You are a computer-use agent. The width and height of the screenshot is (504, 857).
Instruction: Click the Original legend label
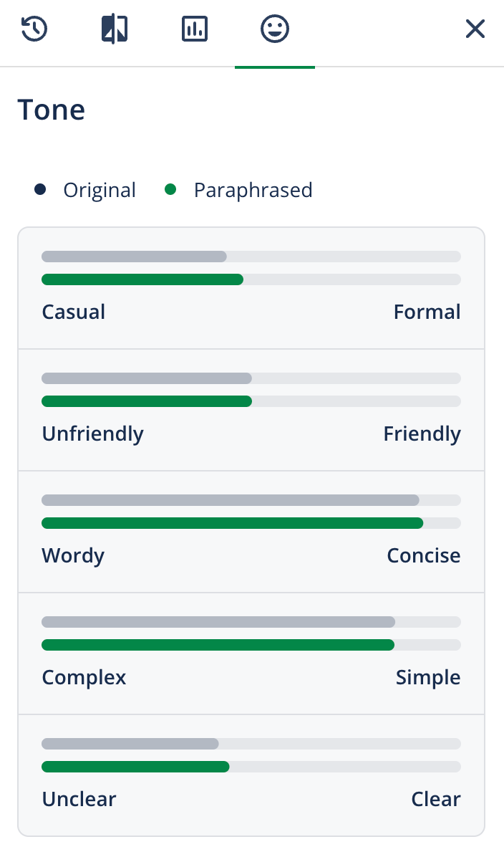pos(100,190)
